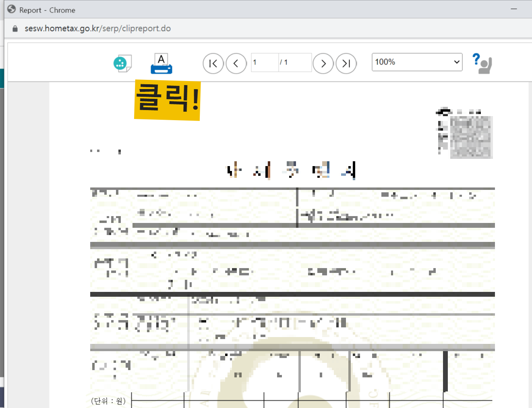Click the globe icon in title bar

pos(11,9)
